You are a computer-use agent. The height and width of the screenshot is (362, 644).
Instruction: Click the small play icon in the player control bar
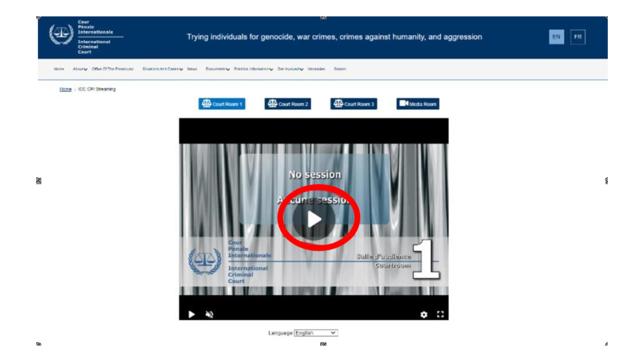[192, 314]
